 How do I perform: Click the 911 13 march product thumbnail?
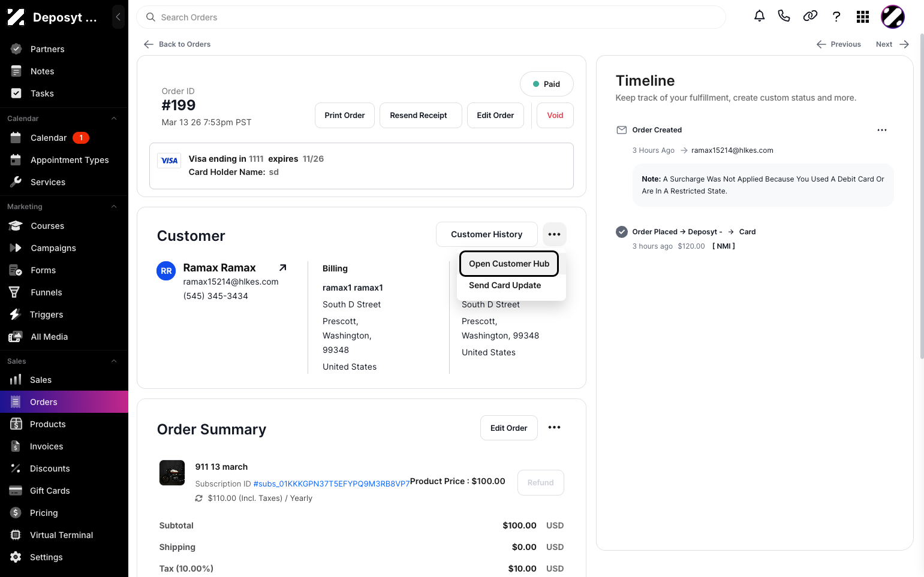click(x=172, y=473)
